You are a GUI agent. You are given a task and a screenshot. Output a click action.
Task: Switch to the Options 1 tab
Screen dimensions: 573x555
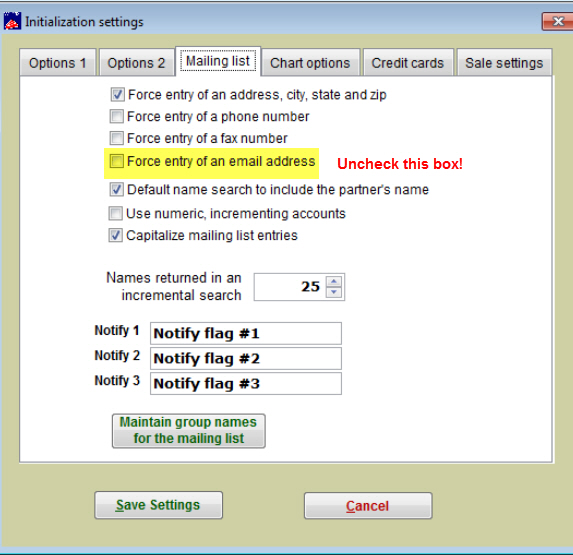point(58,63)
